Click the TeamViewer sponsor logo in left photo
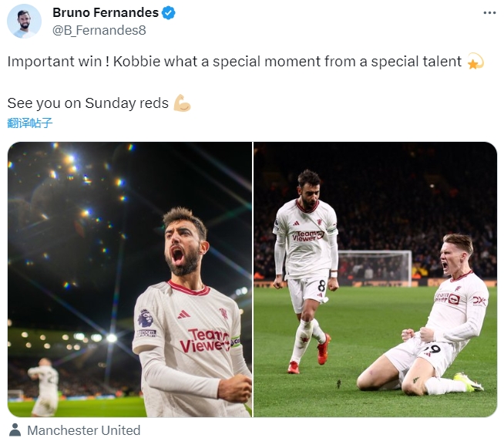The height and width of the screenshot is (438, 504). tap(205, 340)
